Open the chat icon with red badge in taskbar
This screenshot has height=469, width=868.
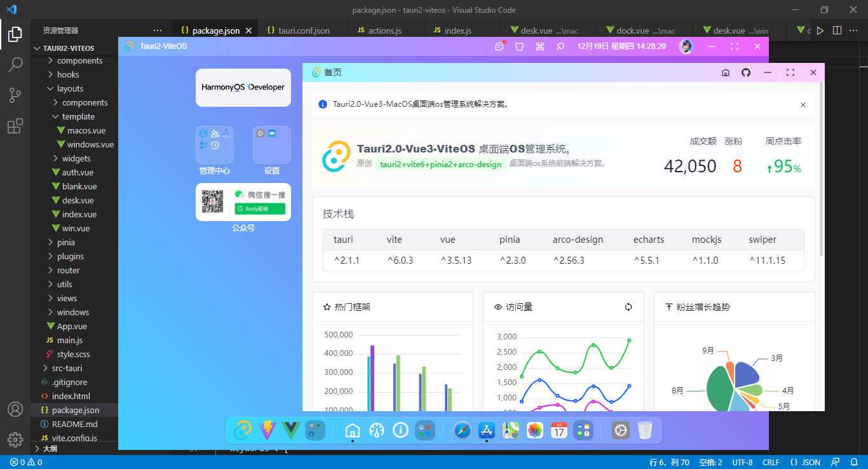tap(499, 46)
